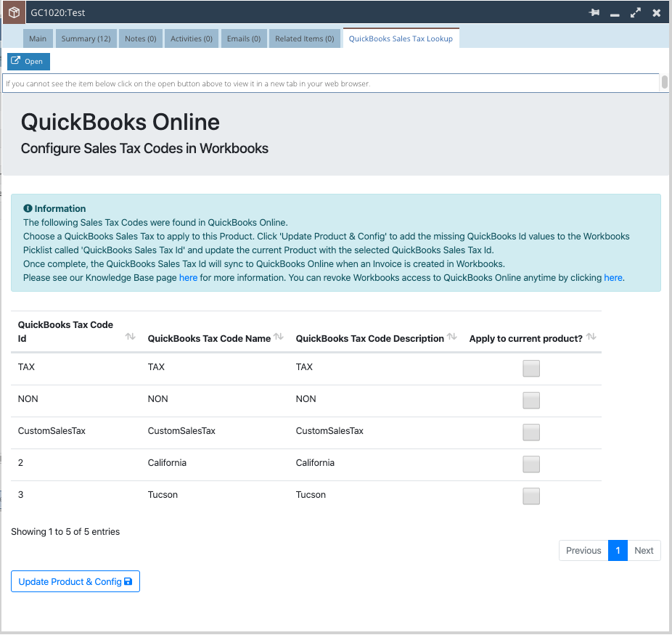Go to Previous page
This screenshot has height=635, width=672.
pyautogui.click(x=583, y=550)
